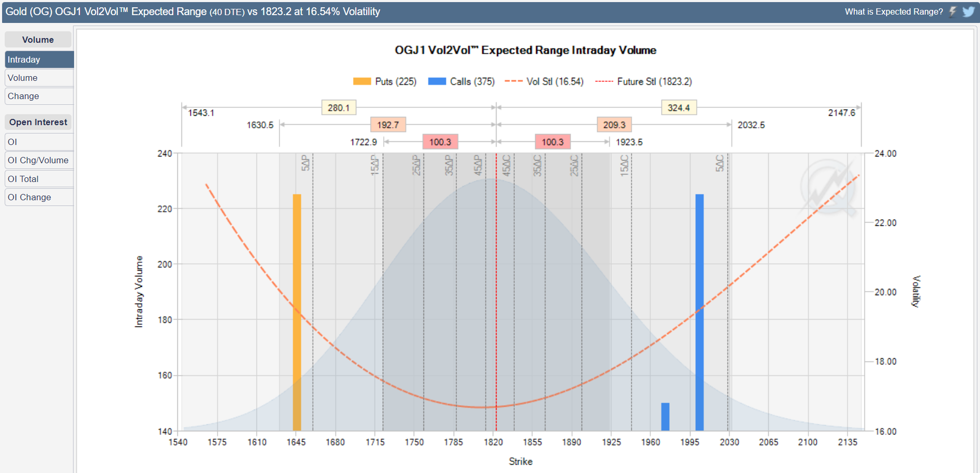Image resolution: width=980 pixels, height=473 pixels.
Task: Click the tall blue call bar near 2005
Action: [699, 312]
